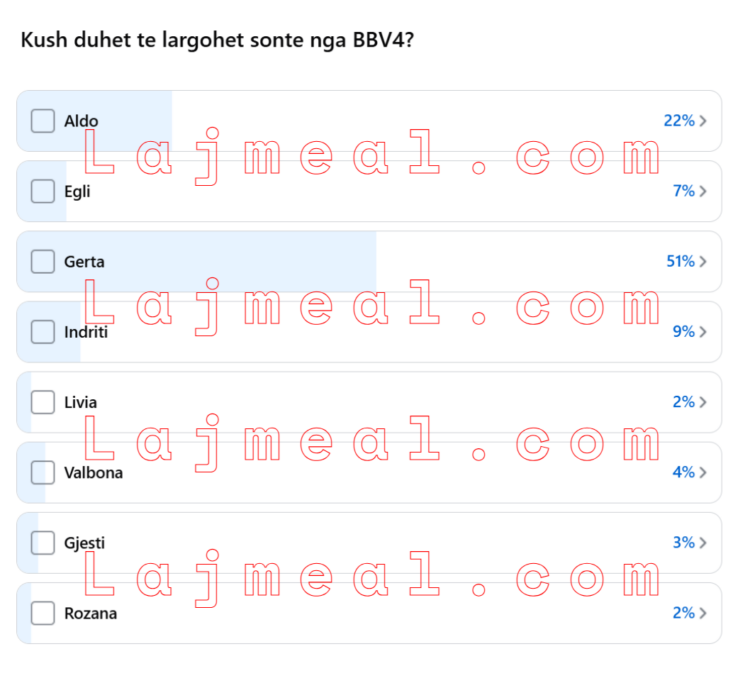Select the Gerta checkbox
Image resolution: width=750 pixels, height=688 pixels.
(43, 261)
